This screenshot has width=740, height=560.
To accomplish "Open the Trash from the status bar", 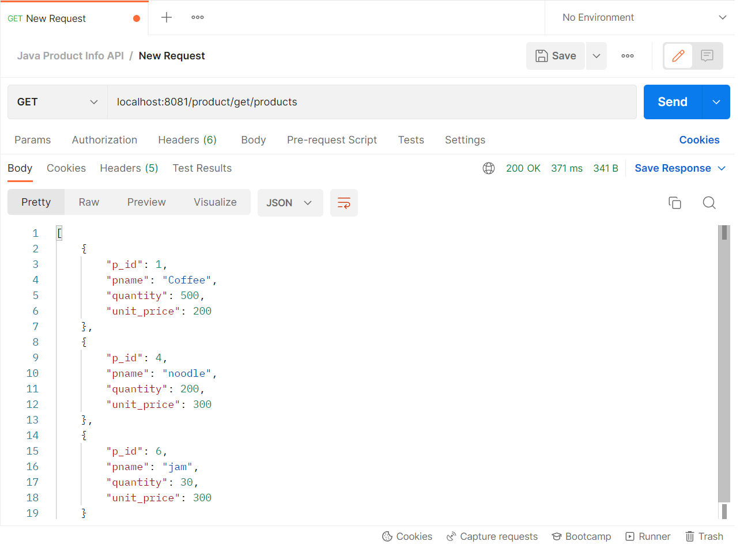I will click(x=704, y=536).
